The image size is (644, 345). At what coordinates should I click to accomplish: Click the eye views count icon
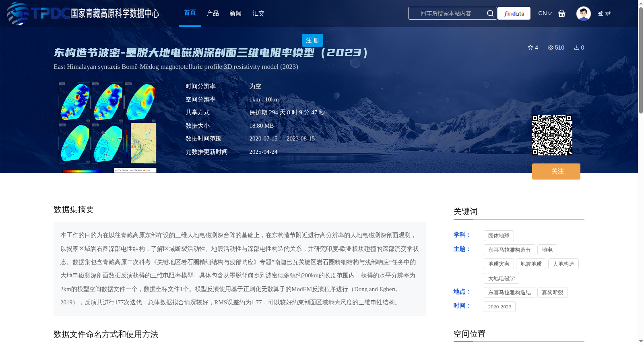tap(551, 48)
